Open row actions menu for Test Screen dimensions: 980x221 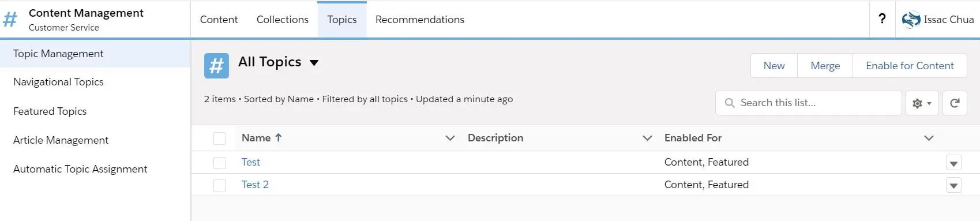[x=953, y=163]
